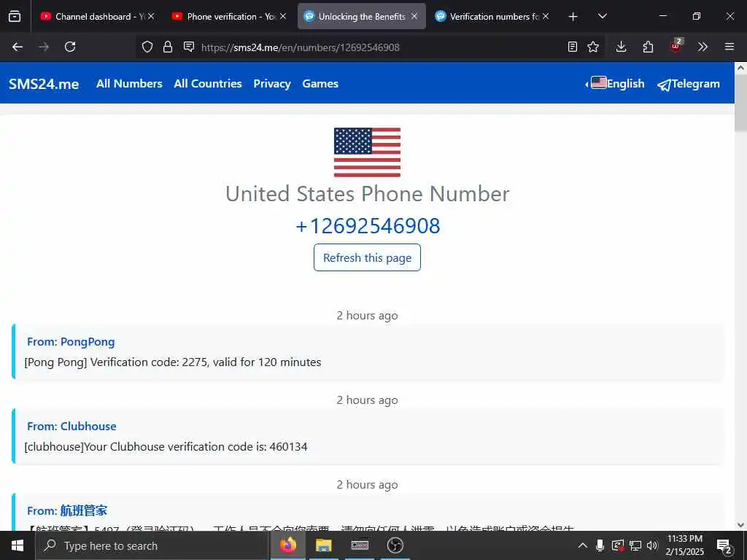This screenshot has height=560, width=747.
Task: Click the microphone tray icon
Action: tap(600, 545)
